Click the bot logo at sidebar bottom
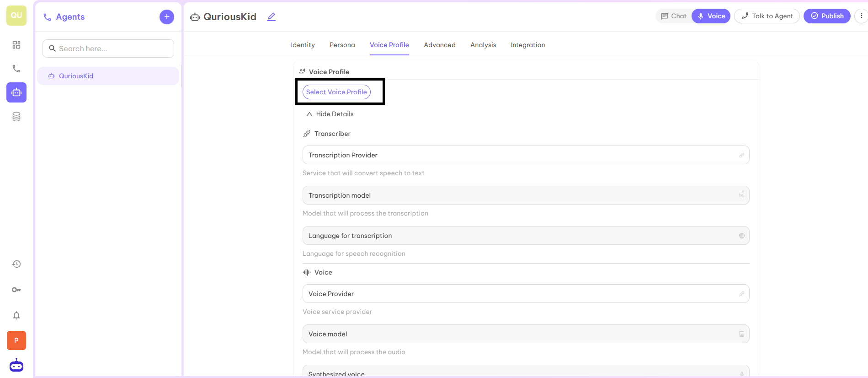 point(16,365)
